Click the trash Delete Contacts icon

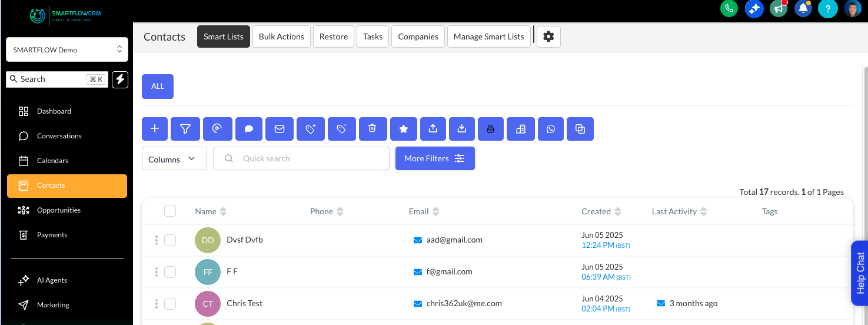point(373,129)
